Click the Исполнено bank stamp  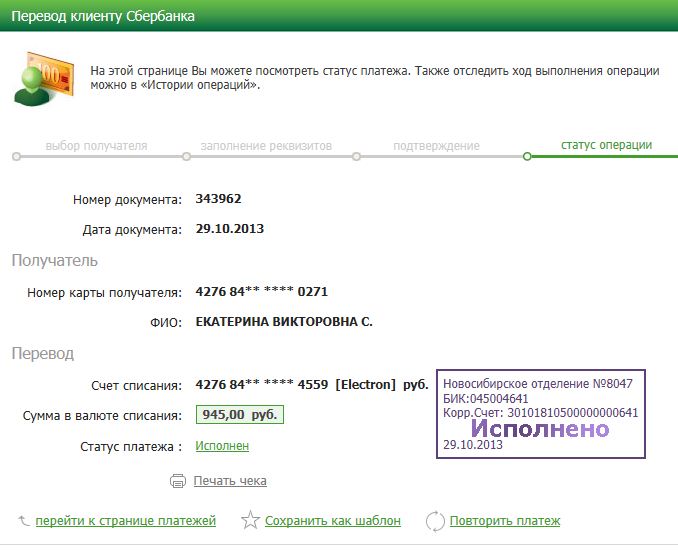(541, 414)
